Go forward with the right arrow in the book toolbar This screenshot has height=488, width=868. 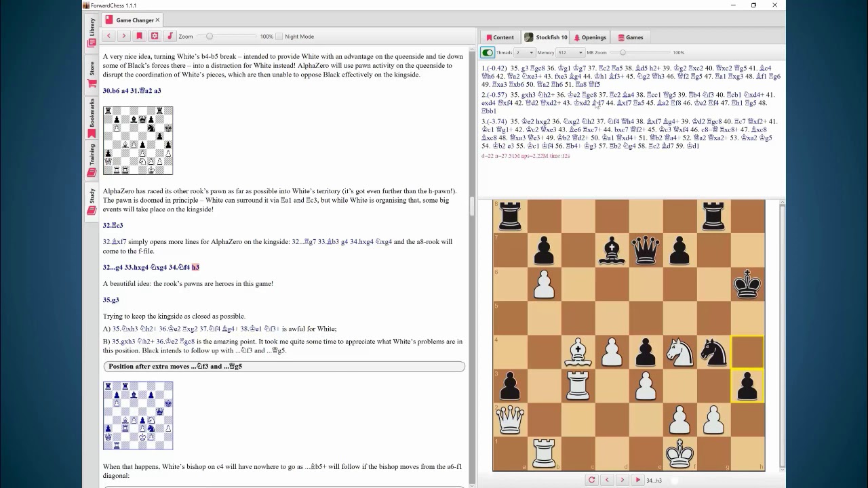pos(123,36)
